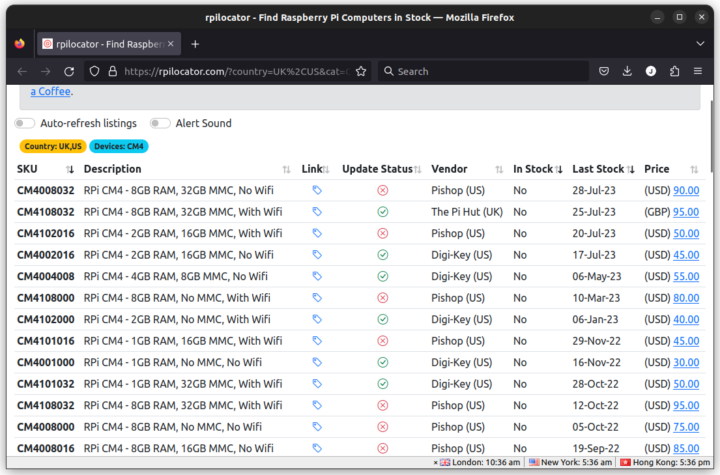Open the Firefox application menu

click(698, 71)
